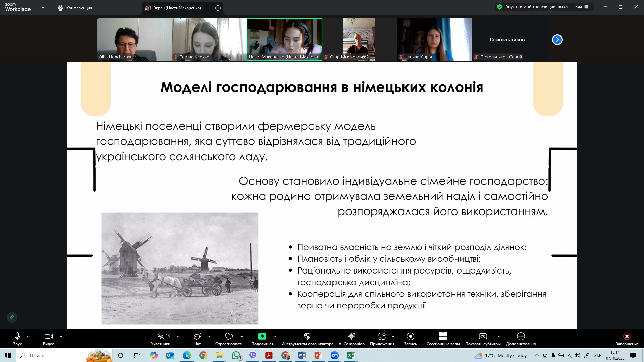644x362 pixels.
Task: Click the red End meeting button
Action: (627, 337)
